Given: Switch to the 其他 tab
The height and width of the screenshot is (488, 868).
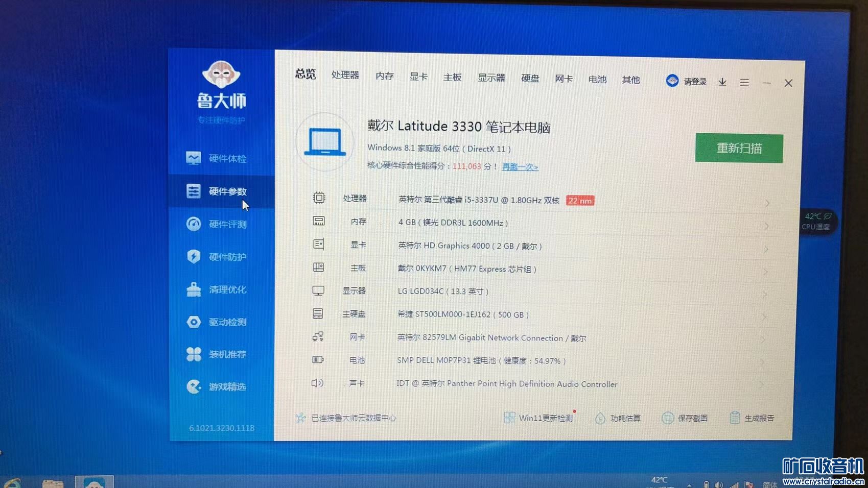Looking at the screenshot, I should pyautogui.click(x=630, y=80).
